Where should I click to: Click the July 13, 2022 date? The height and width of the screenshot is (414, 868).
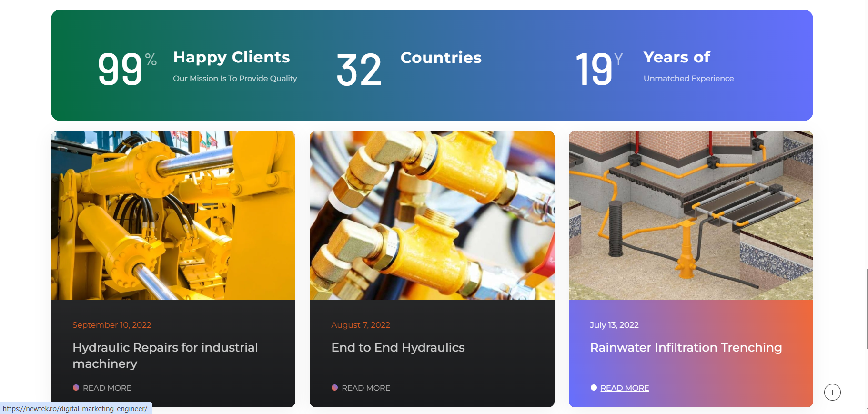coord(614,325)
